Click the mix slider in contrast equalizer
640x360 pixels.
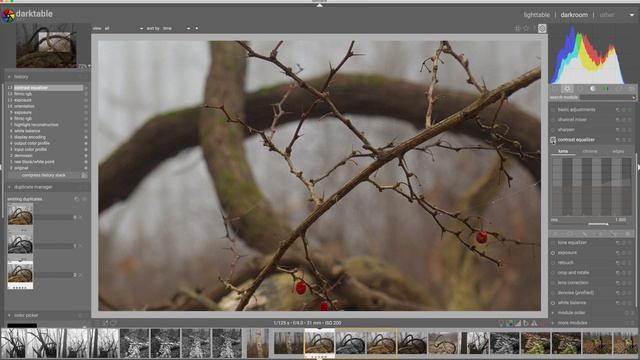tap(592, 221)
